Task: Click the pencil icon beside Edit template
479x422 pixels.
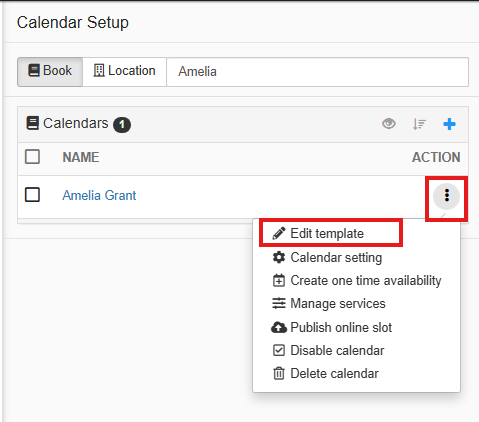Action: [279, 233]
